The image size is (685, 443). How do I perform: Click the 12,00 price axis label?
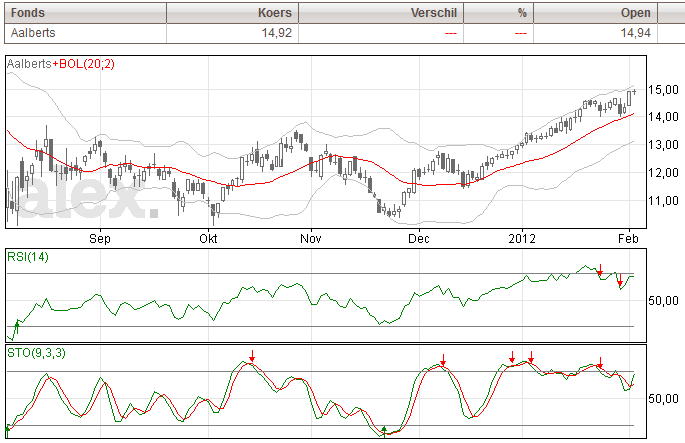click(x=663, y=173)
